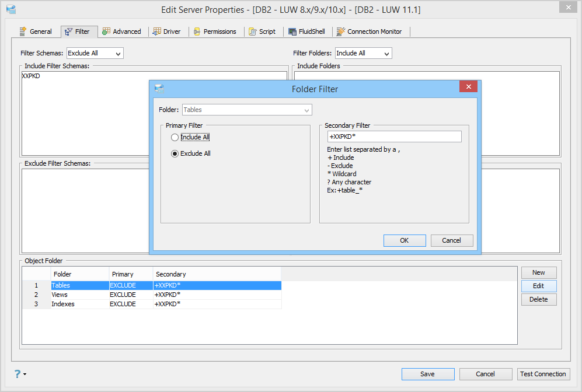The height and width of the screenshot is (392, 582).
Task: Switch to the Script tab
Action: pos(263,32)
